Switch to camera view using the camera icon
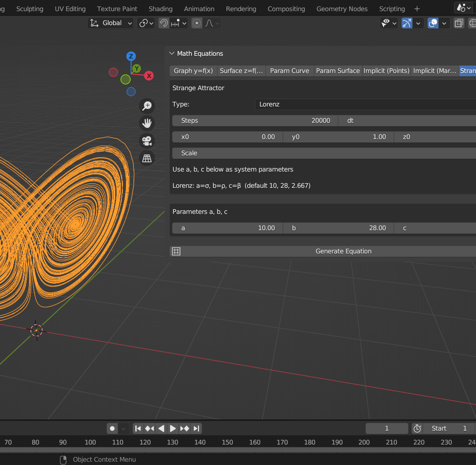Screen dimensions: 476x465 (146, 140)
